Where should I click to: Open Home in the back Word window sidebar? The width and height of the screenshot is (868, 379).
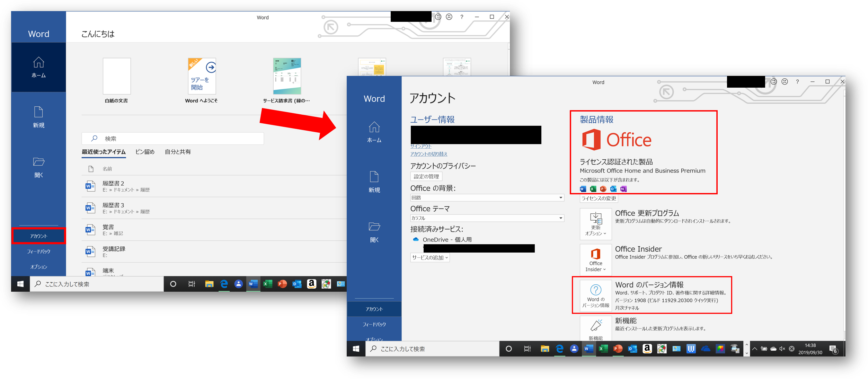point(38,68)
